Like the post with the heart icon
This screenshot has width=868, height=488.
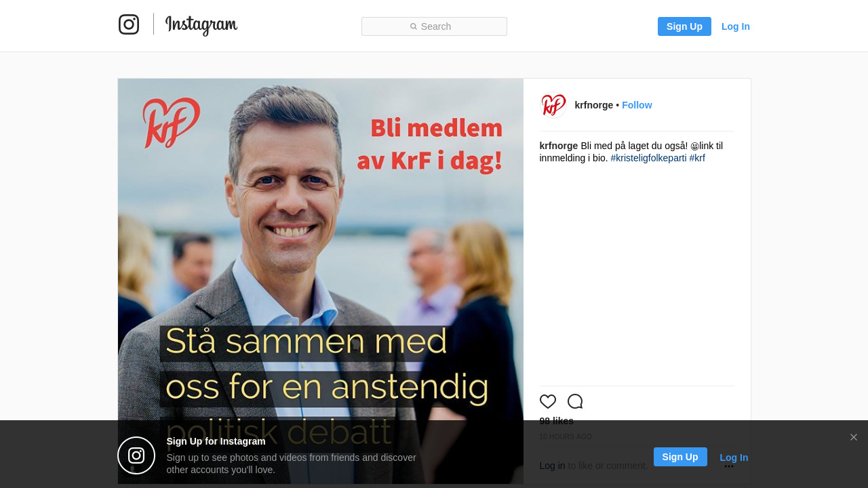(x=548, y=401)
